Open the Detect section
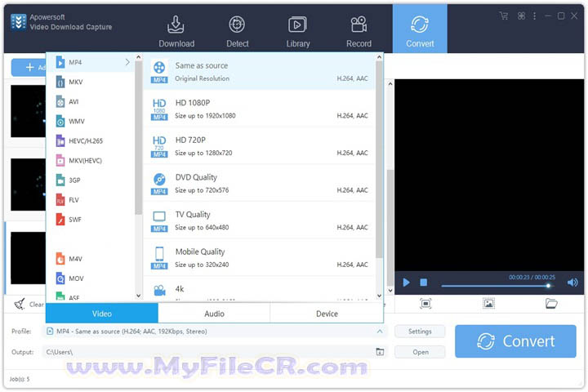The height and width of the screenshot is (392, 588). click(237, 32)
